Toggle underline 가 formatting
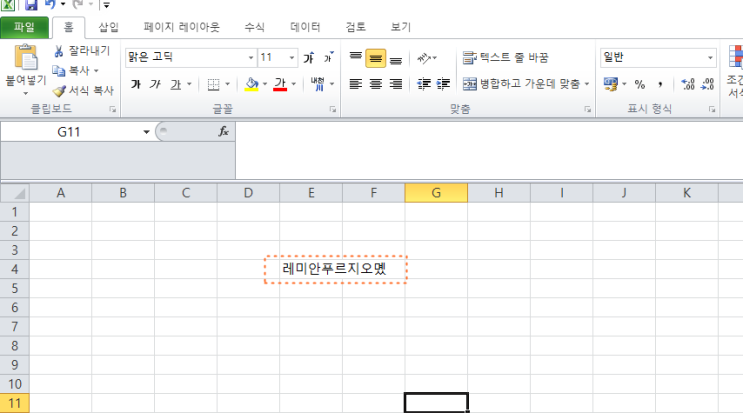The height and width of the screenshot is (413, 743). tap(176, 84)
